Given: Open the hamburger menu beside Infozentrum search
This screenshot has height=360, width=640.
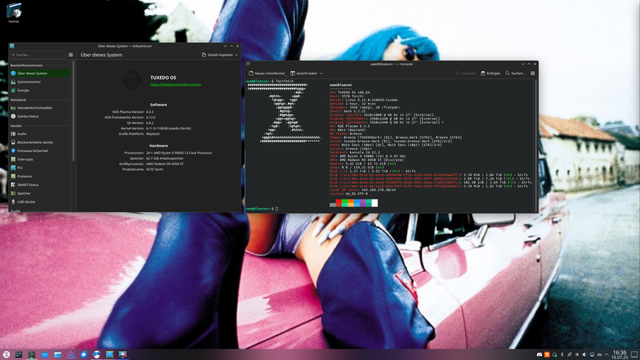Looking at the screenshot, I should [x=71, y=55].
